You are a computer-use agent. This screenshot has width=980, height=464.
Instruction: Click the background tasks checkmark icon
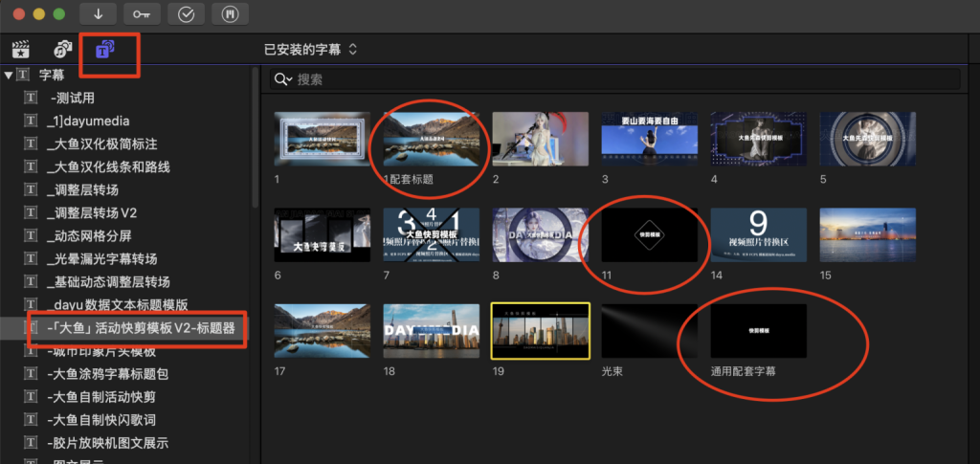tap(186, 13)
